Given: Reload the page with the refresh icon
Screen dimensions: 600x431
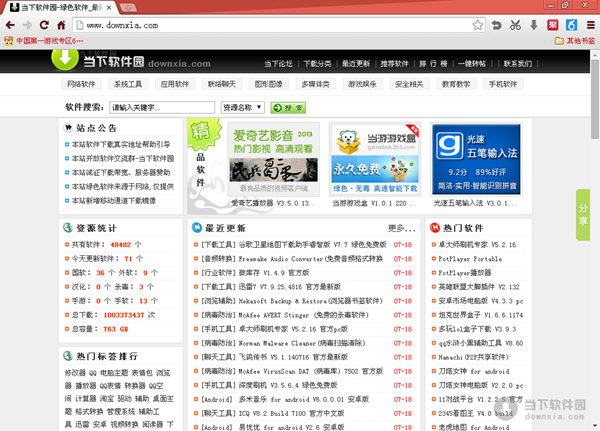Looking at the screenshot, I should click(x=44, y=25).
